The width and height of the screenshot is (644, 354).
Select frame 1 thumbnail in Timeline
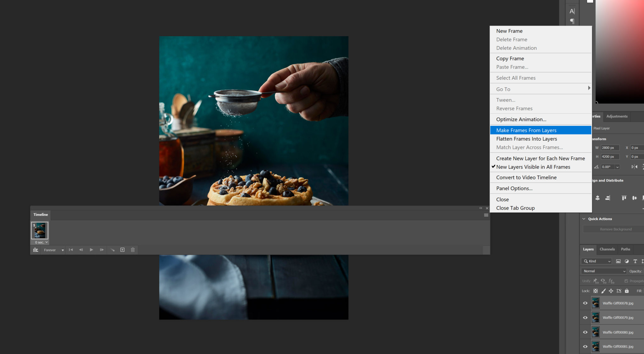pos(40,231)
